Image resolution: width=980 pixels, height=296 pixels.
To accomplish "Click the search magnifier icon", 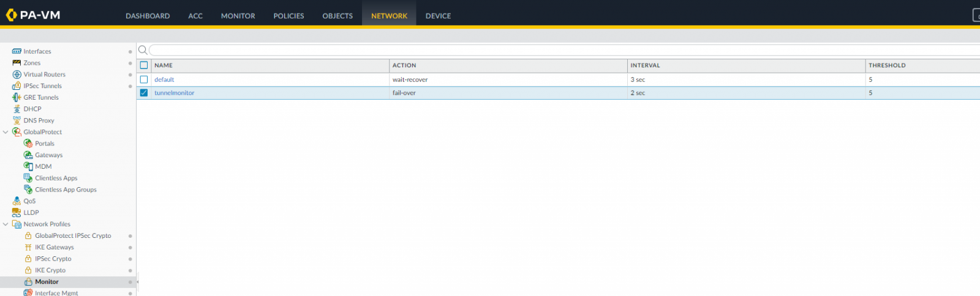I will [x=143, y=50].
